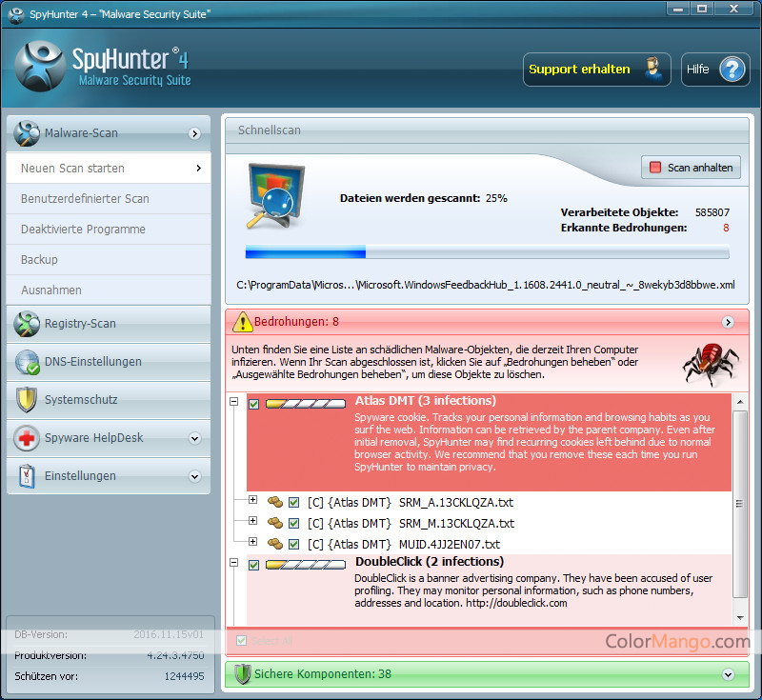762x700 pixels.
Task: Open the Ausnahmen menu item
Action: (x=109, y=290)
